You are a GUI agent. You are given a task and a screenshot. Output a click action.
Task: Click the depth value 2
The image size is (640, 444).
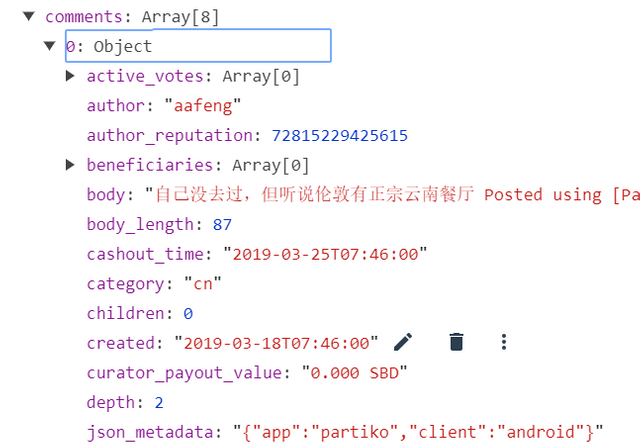coord(156,402)
